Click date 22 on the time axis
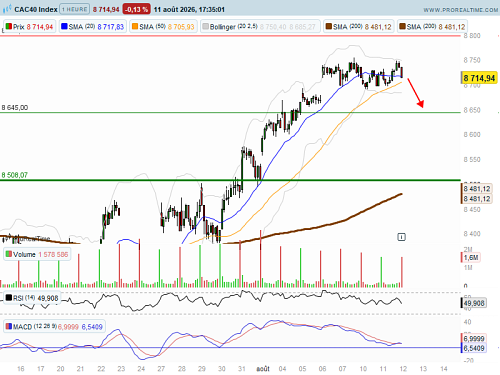Screen dimensions: 500x375 click(x=101, y=369)
